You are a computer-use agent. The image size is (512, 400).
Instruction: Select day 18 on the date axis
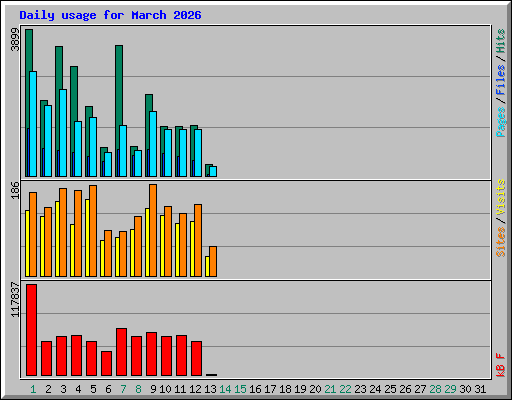coord(285,389)
